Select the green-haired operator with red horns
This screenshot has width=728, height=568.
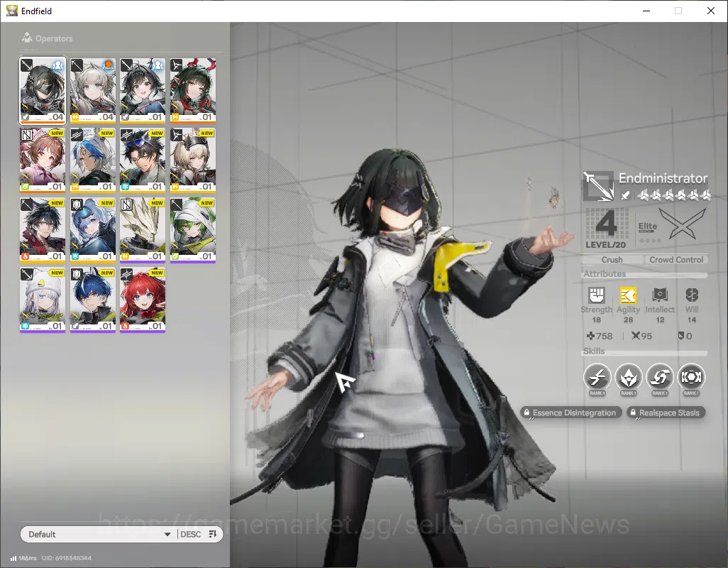pos(193,91)
